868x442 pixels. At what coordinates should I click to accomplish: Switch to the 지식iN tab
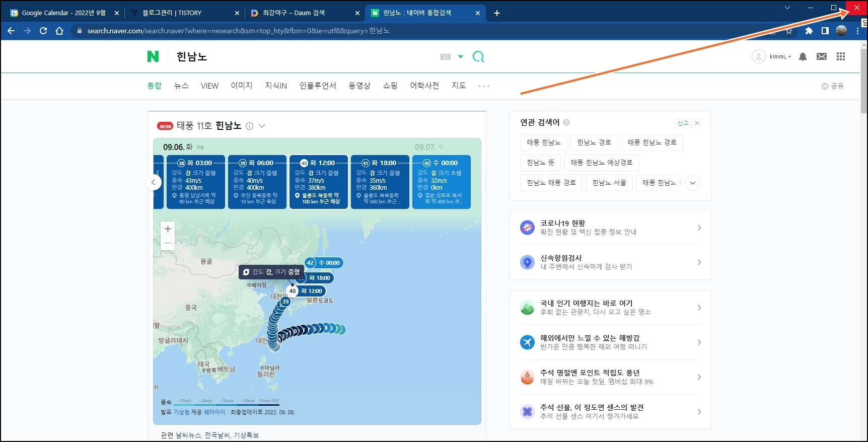276,86
